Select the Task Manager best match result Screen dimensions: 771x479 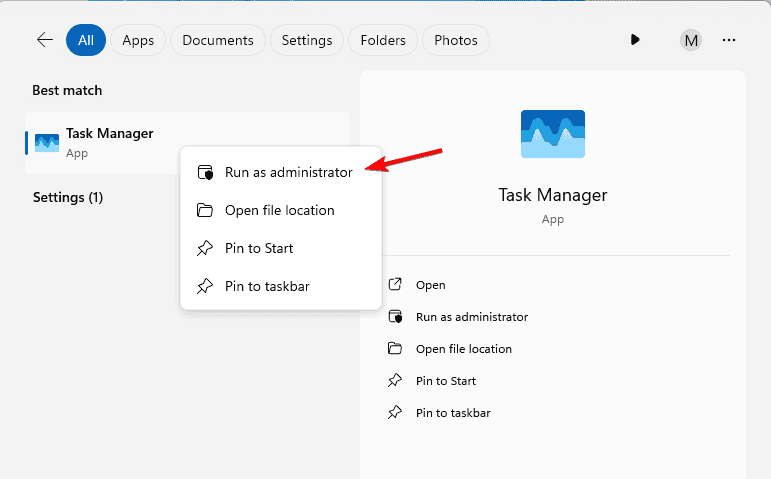pyautogui.click(x=187, y=143)
